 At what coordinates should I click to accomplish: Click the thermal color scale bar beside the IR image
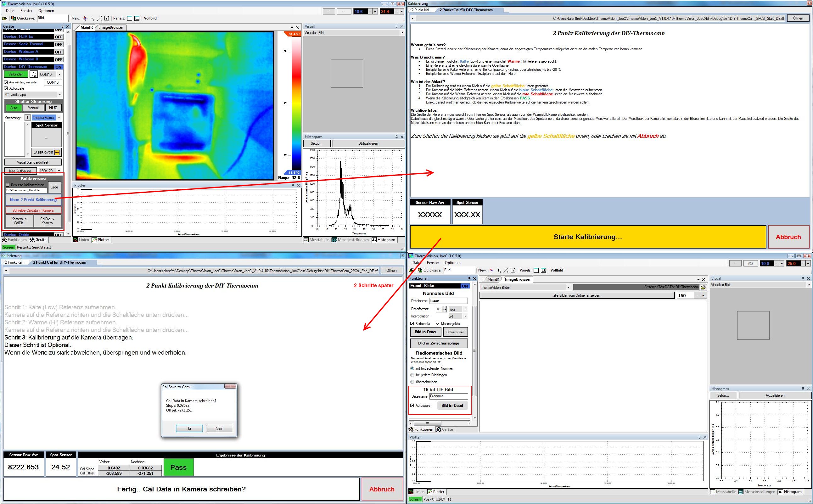[x=296, y=103]
